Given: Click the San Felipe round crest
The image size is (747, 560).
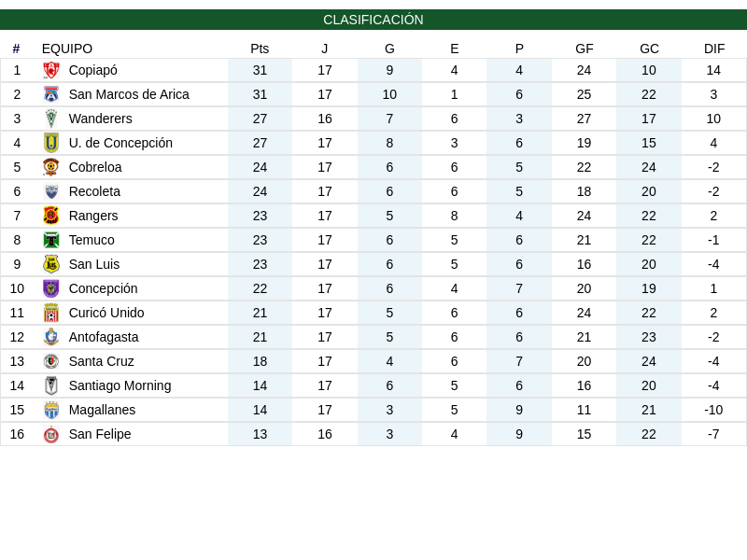Looking at the screenshot, I should tap(51, 434).
